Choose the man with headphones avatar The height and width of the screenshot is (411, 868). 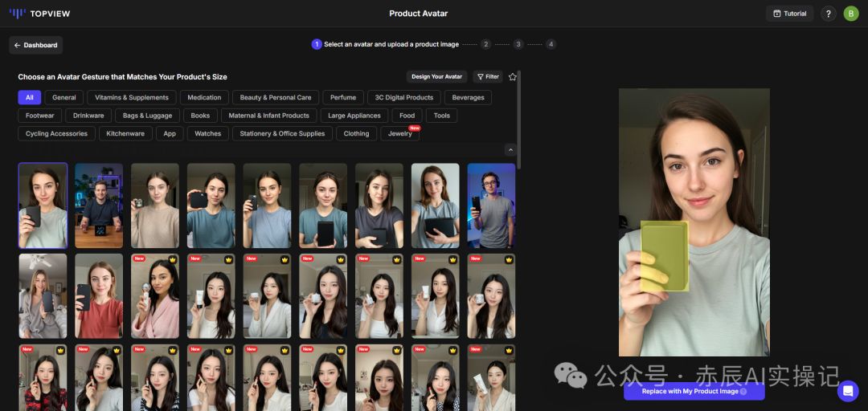(x=491, y=205)
